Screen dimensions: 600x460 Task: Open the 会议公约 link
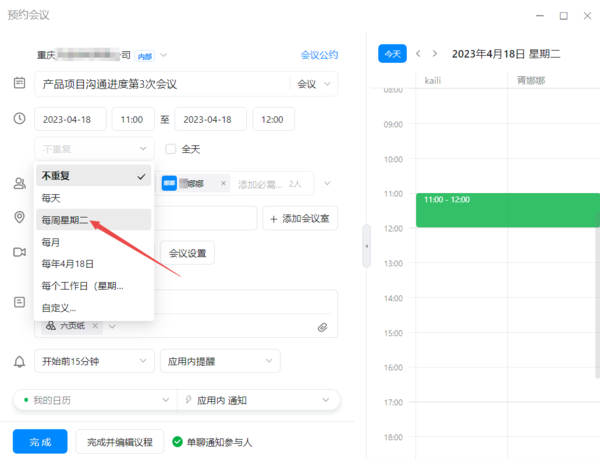pos(319,55)
